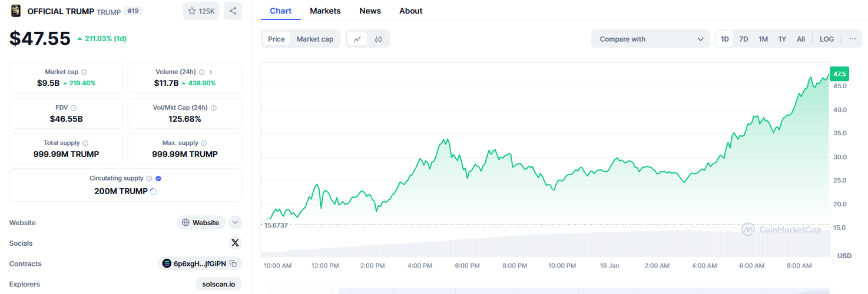Click info icon next to Volume (24h)
This screenshot has height=294, width=868.
201,72
